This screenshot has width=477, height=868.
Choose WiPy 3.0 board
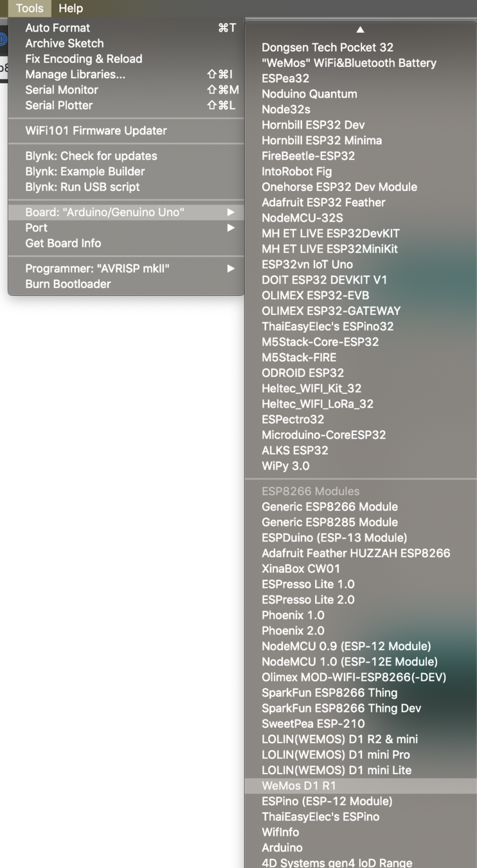pos(361,466)
